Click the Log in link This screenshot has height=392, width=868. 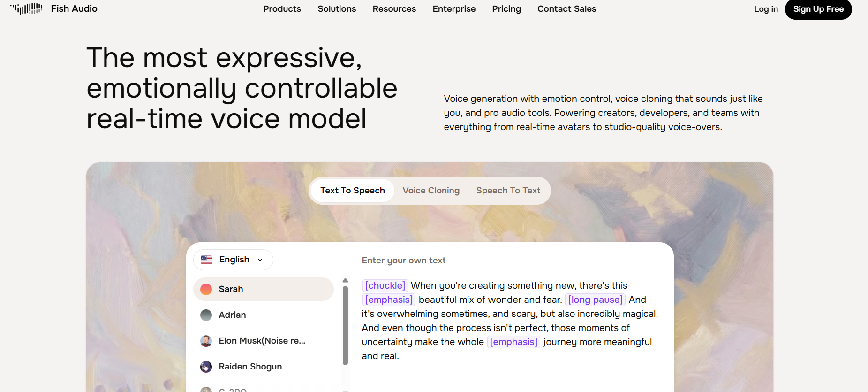(x=766, y=9)
